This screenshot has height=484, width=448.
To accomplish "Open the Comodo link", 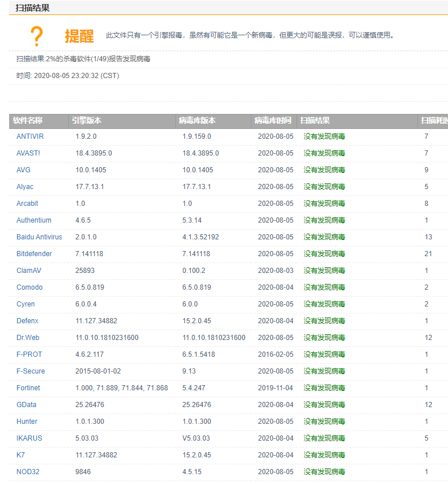I will point(29,287).
